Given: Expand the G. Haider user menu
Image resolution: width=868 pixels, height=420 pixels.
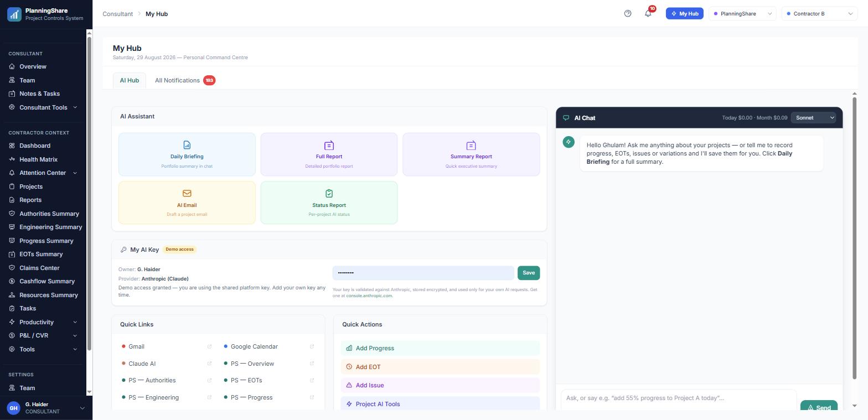Looking at the screenshot, I should coord(45,408).
